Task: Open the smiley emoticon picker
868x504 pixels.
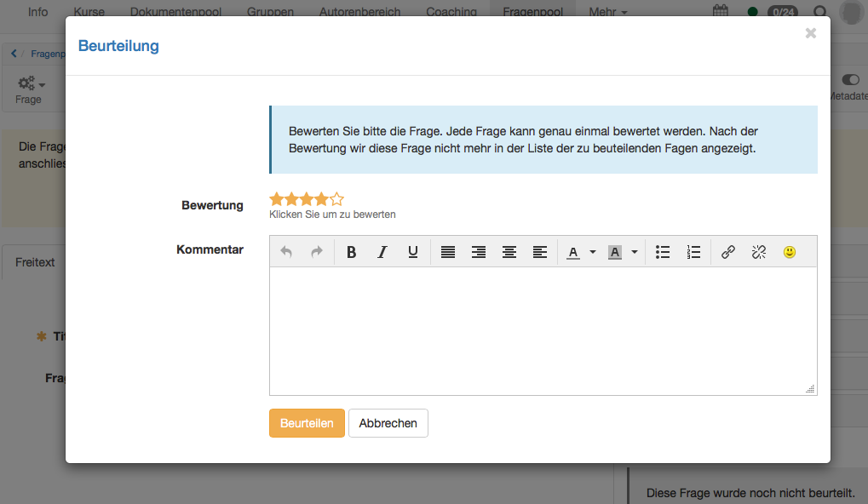Action: tap(790, 252)
